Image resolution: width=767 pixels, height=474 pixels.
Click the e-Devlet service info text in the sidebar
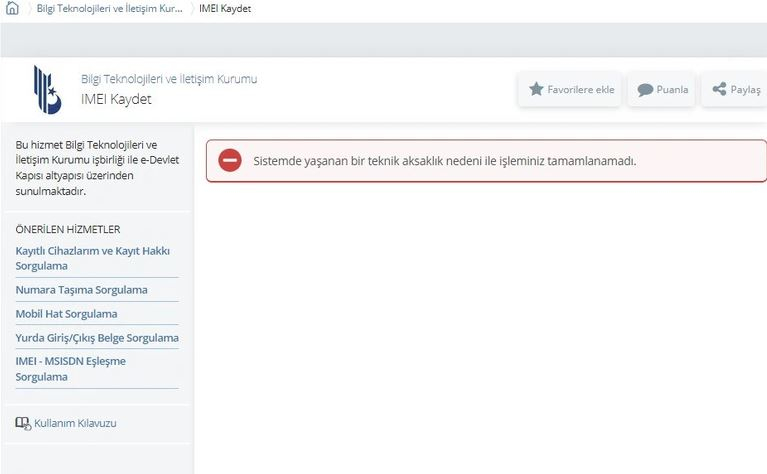pyautogui.click(x=87, y=168)
